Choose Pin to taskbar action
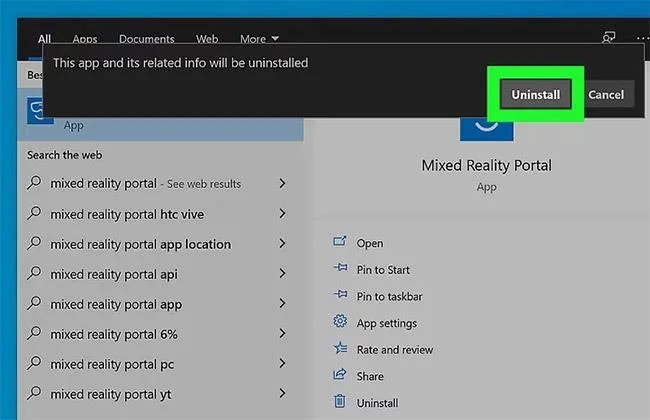Image resolution: width=650 pixels, height=420 pixels. [x=389, y=296]
